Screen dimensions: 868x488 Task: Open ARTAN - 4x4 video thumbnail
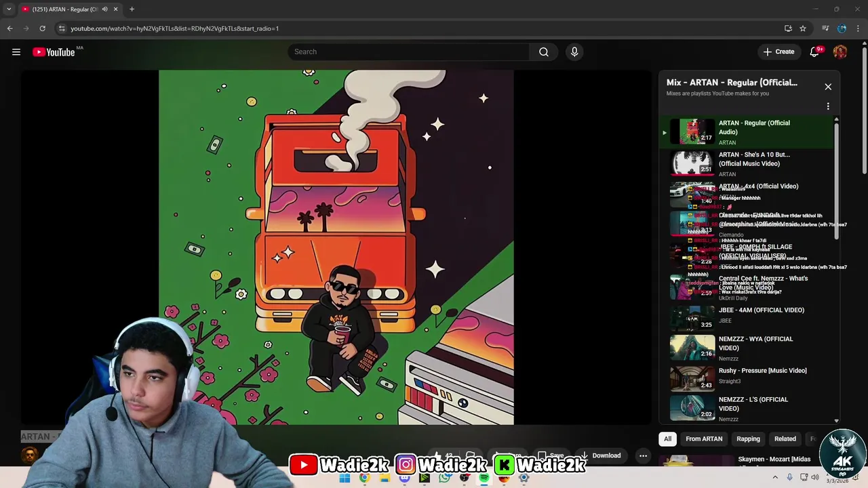[692, 194]
